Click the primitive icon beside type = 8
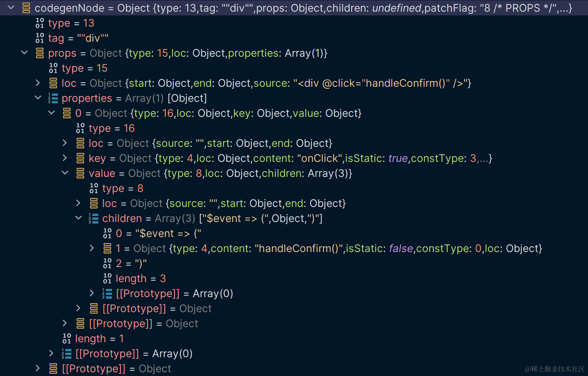Image resolution: width=588 pixels, height=376 pixels. click(x=94, y=188)
